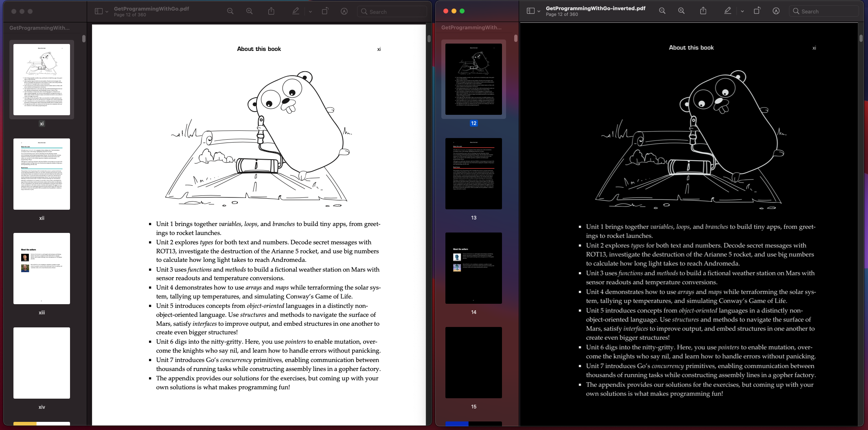Toggle sidebar in GetProgrammingWithGo.pdf window

click(x=99, y=11)
